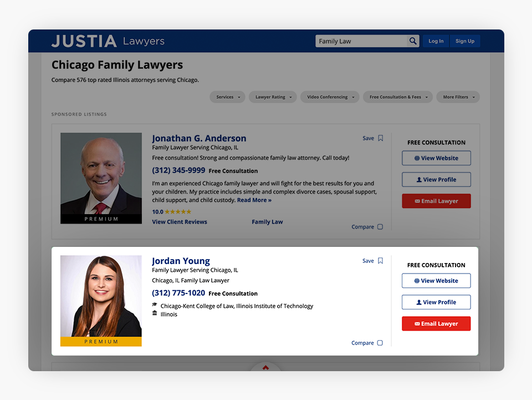Open Free Consultation & Fees dropdown

pyautogui.click(x=397, y=97)
